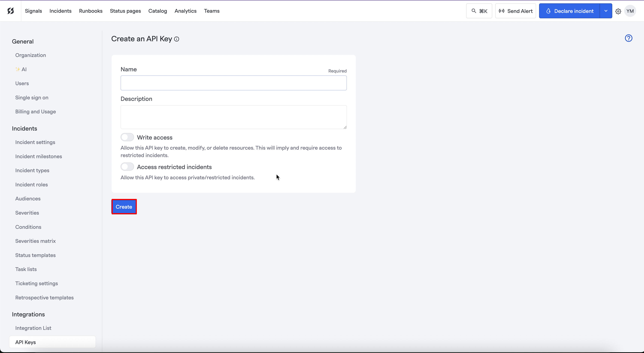Click the info icon beside Create an API Key

click(177, 39)
